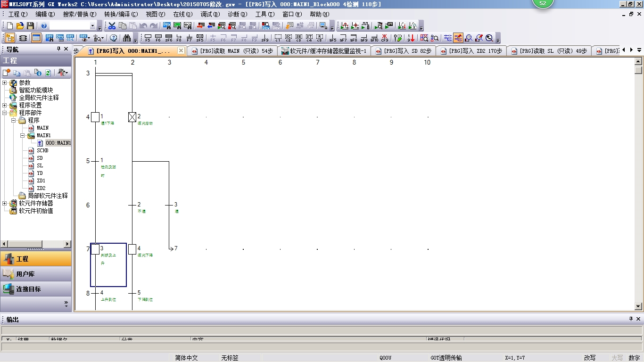This screenshot has width=644, height=362.
Task: Open the 工程 menu
Action: click(x=18, y=14)
